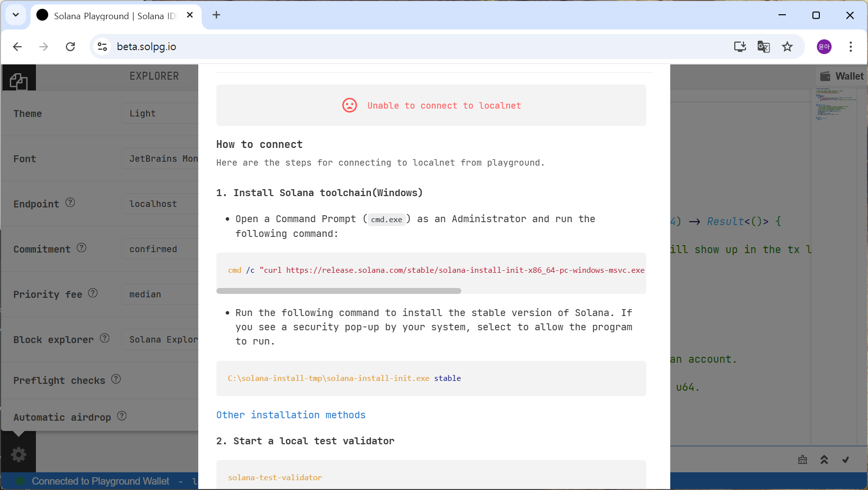Click the curl install command text
This screenshot has width=868, height=490.
click(x=436, y=270)
